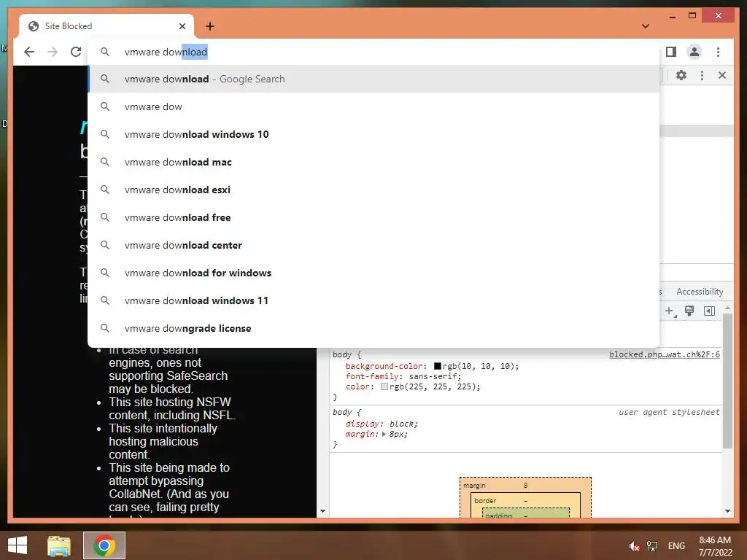Switch to the Accessibility tab in DevTools
The image size is (747, 560).
pyautogui.click(x=700, y=292)
